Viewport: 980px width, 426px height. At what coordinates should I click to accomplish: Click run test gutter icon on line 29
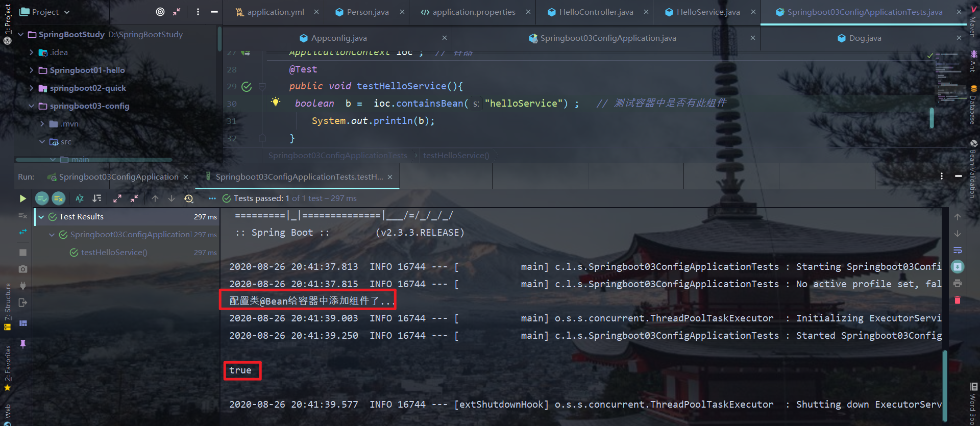click(x=247, y=87)
